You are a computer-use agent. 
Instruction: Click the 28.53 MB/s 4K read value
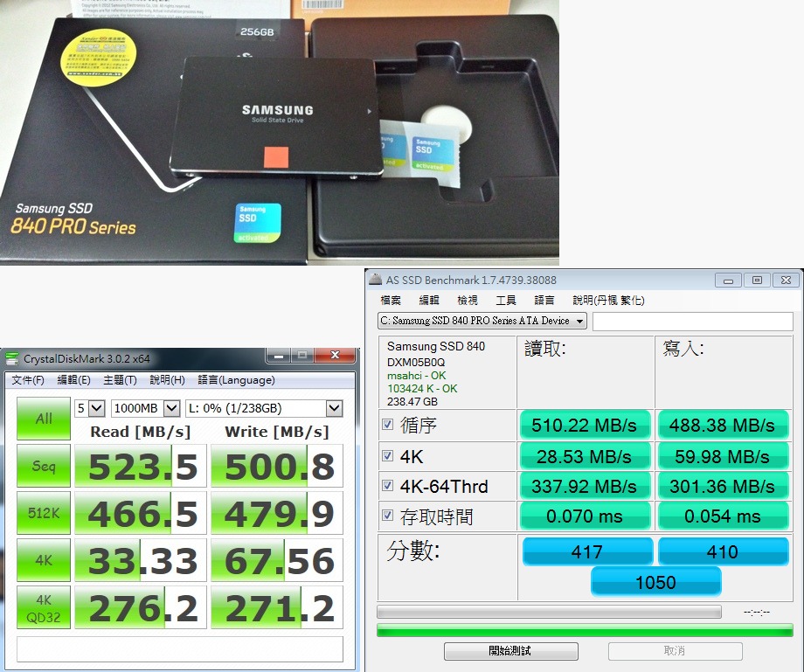(x=585, y=456)
